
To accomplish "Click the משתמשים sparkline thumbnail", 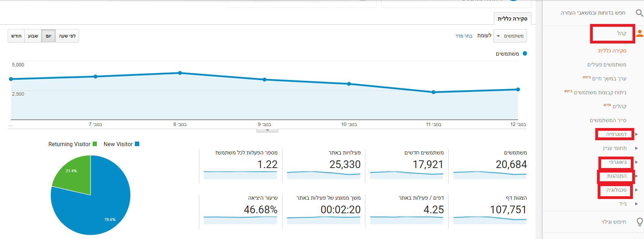I will [x=490, y=175].
